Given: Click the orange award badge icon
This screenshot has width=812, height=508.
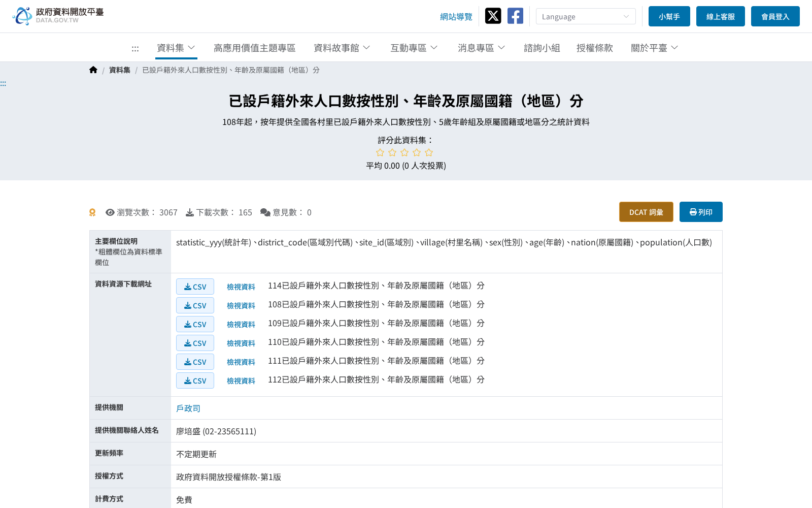Looking at the screenshot, I should point(92,212).
